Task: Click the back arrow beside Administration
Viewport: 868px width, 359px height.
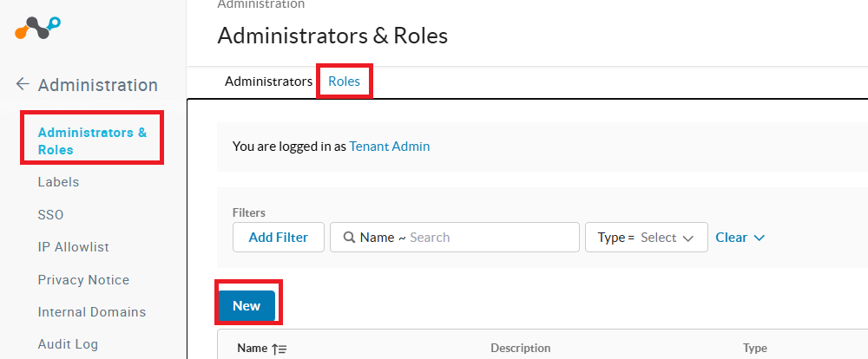Action: pos(23,85)
